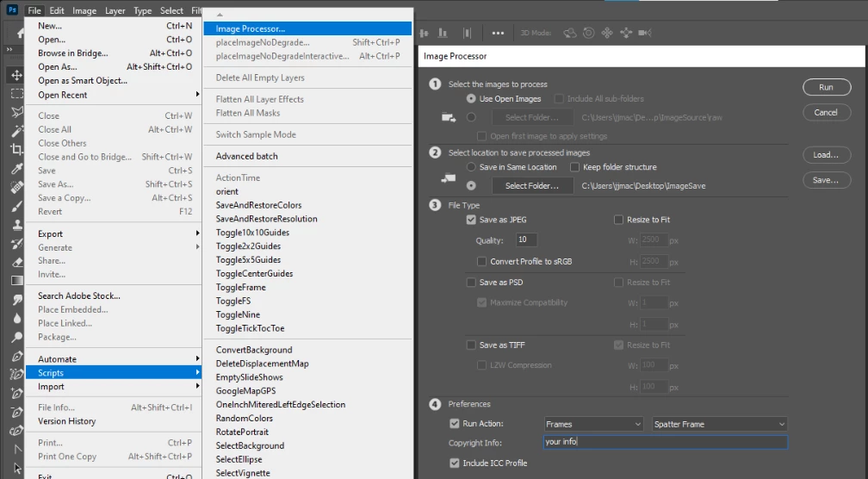868x479 pixels.
Task: Click align bottom edges icon in options bar
Action: pyautogui.click(x=443, y=34)
